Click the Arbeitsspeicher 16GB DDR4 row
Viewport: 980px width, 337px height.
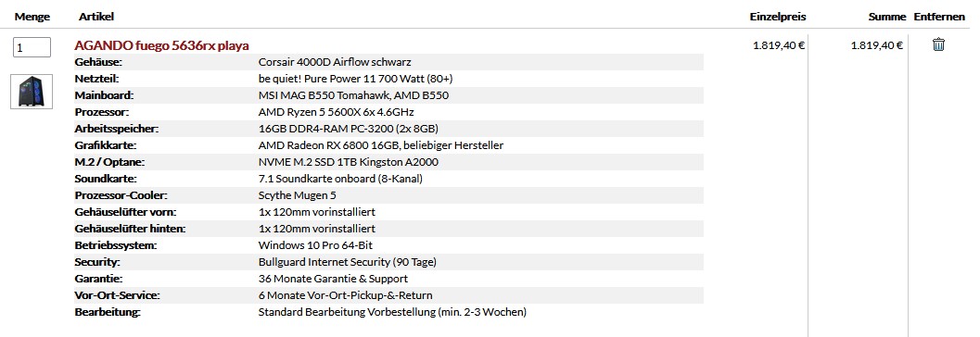pyautogui.click(x=388, y=129)
